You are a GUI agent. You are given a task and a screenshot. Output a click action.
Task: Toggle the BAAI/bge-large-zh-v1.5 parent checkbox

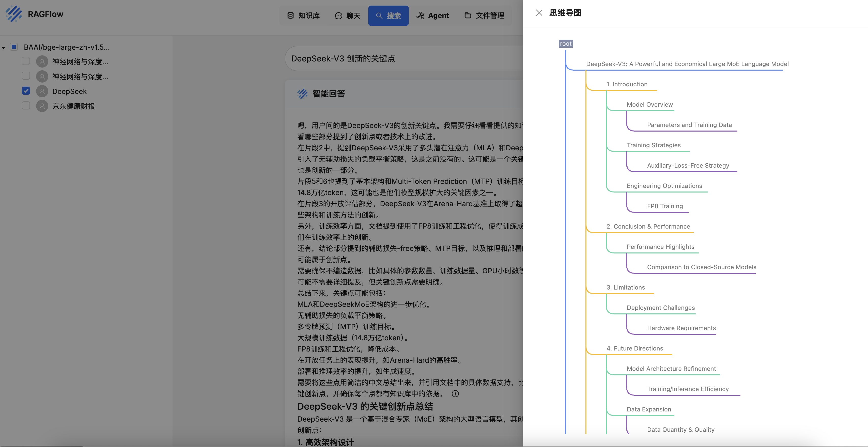point(14,47)
